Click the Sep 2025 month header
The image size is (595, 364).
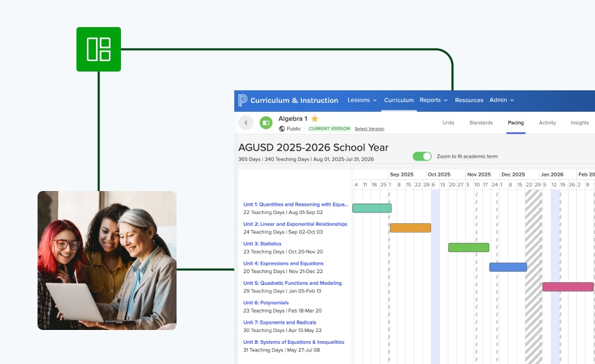[x=402, y=174]
